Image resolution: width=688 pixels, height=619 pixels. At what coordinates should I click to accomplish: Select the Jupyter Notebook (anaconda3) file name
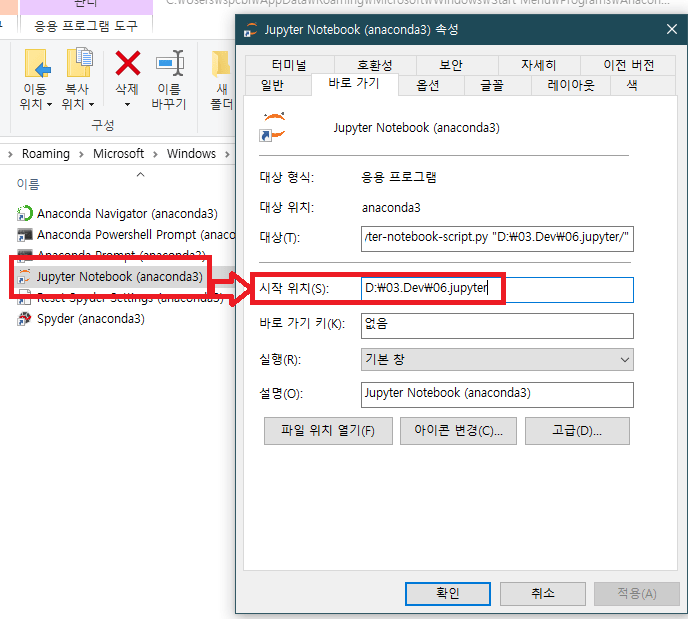pyautogui.click(x=120, y=277)
